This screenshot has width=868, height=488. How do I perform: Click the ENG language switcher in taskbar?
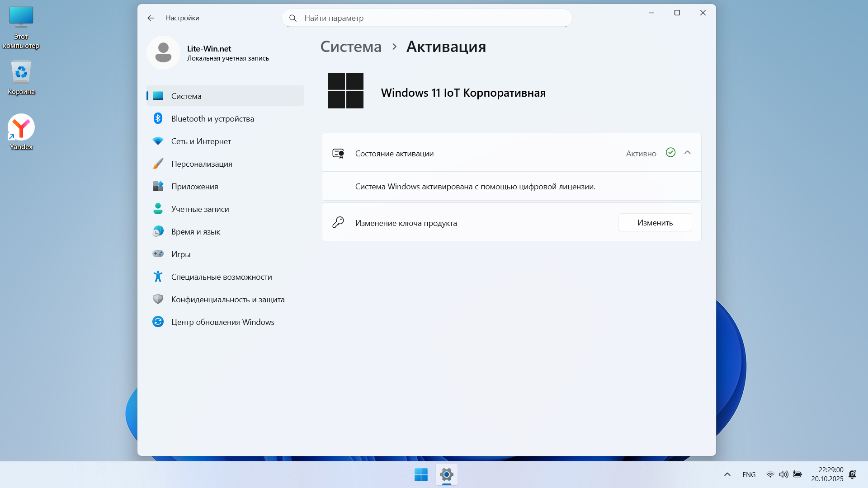[749, 474]
